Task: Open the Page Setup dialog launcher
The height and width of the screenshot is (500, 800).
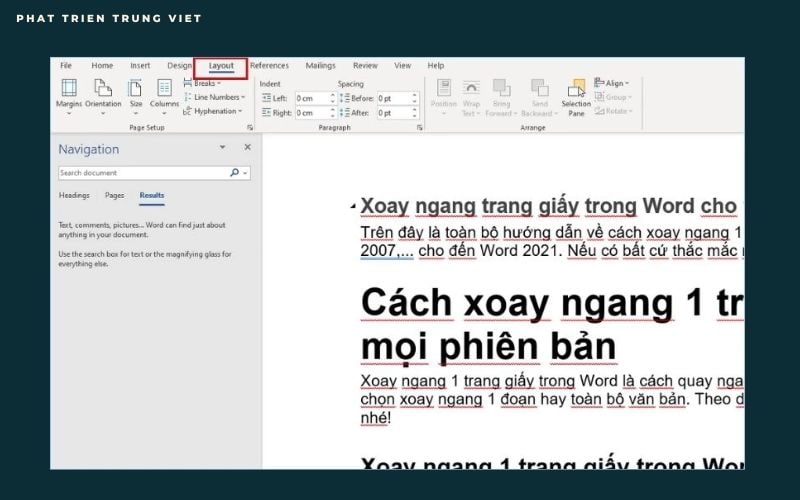Action: point(249,128)
